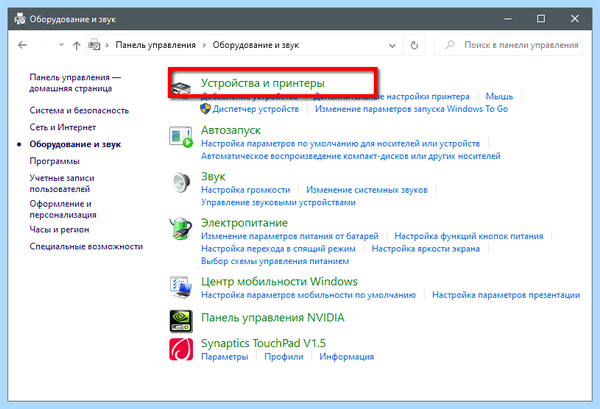Open Настройка параметров по умолчанию для носителей

(340, 143)
